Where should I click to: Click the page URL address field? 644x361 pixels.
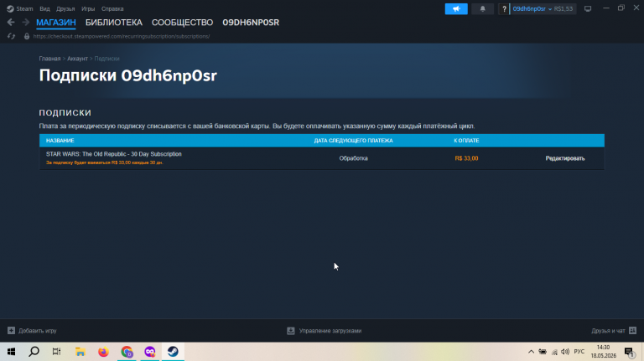click(x=121, y=37)
